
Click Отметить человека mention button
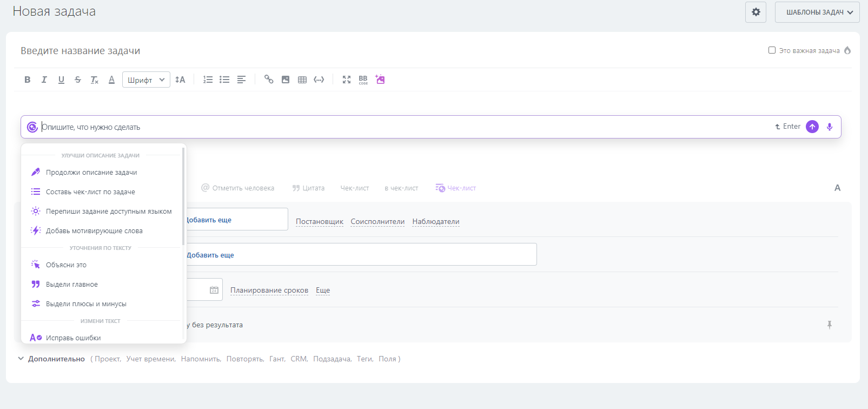(238, 188)
